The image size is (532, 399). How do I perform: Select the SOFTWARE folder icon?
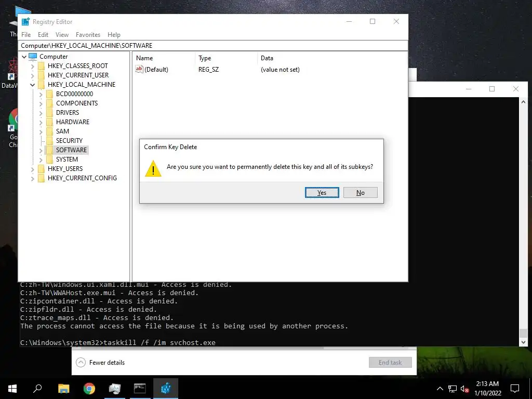pos(49,150)
